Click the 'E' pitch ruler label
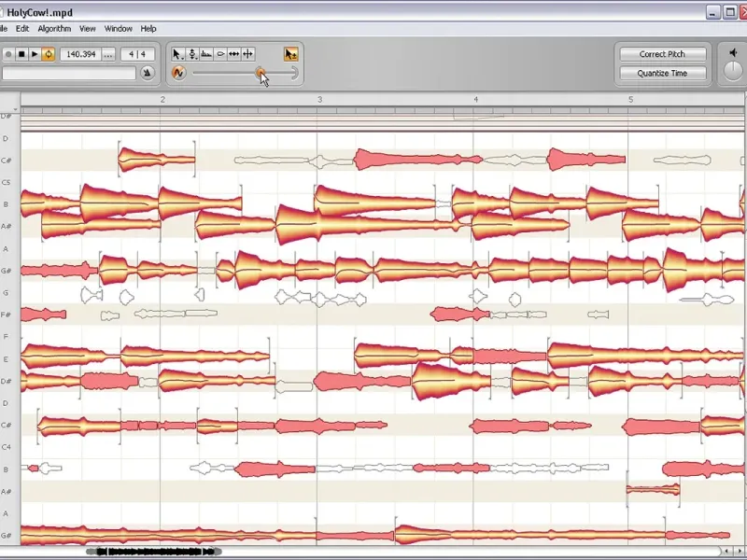Viewport: 747px width, 560px height. [6, 359]
